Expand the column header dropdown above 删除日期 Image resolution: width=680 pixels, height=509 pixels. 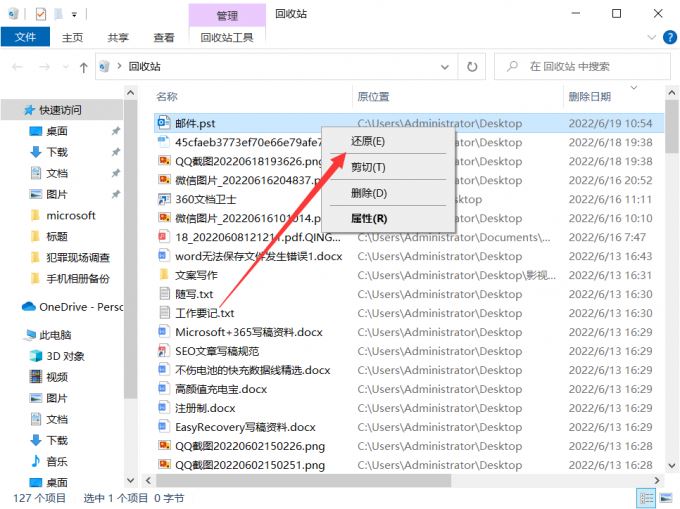[x=634, y=88]
